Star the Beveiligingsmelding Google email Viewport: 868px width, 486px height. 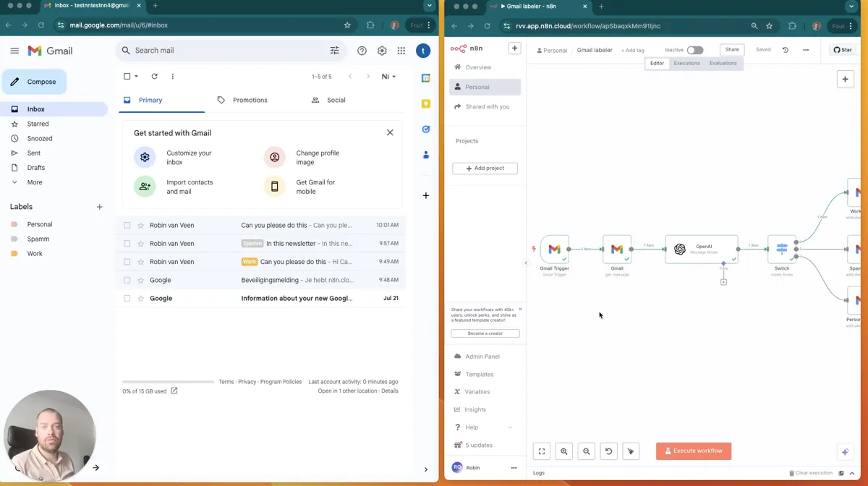coord(141,280)
